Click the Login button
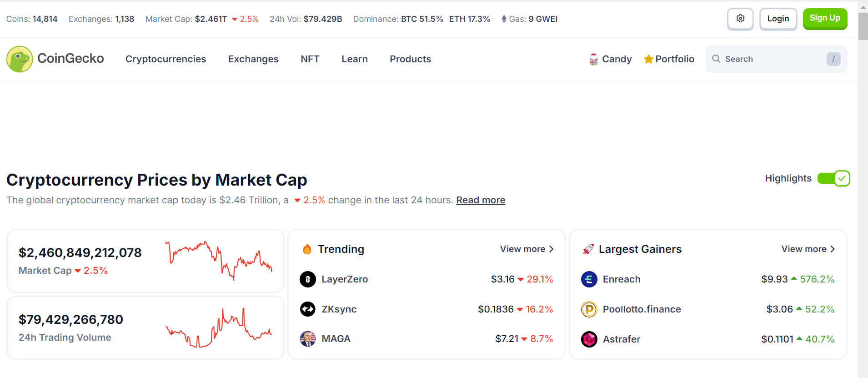This screenshot has height=378, width=868. (x=778, y=19)
